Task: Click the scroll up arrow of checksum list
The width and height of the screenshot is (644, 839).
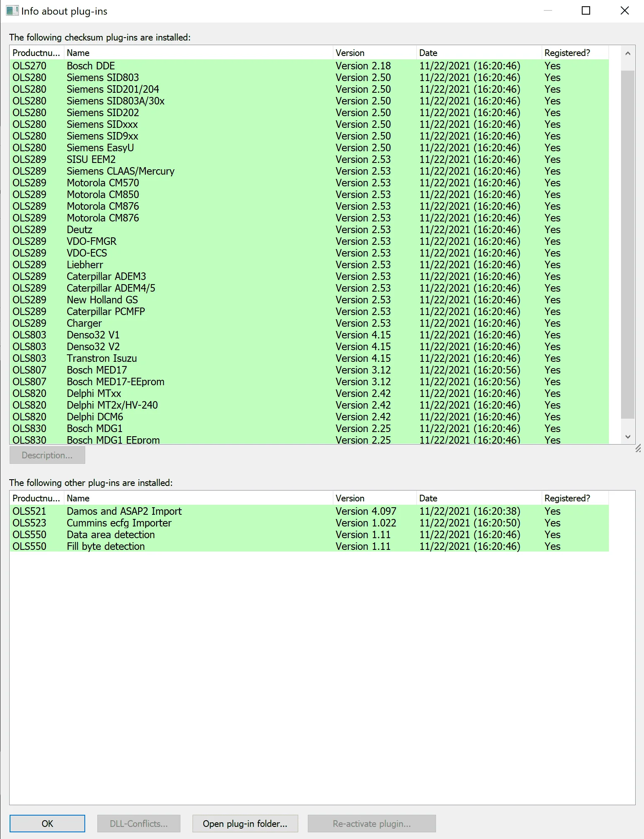Action: pos(628,53)
